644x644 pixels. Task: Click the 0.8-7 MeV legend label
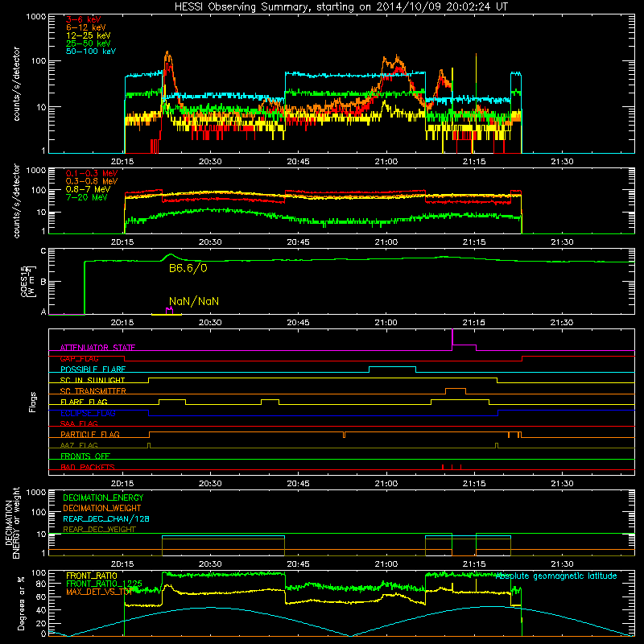point(88,189)
